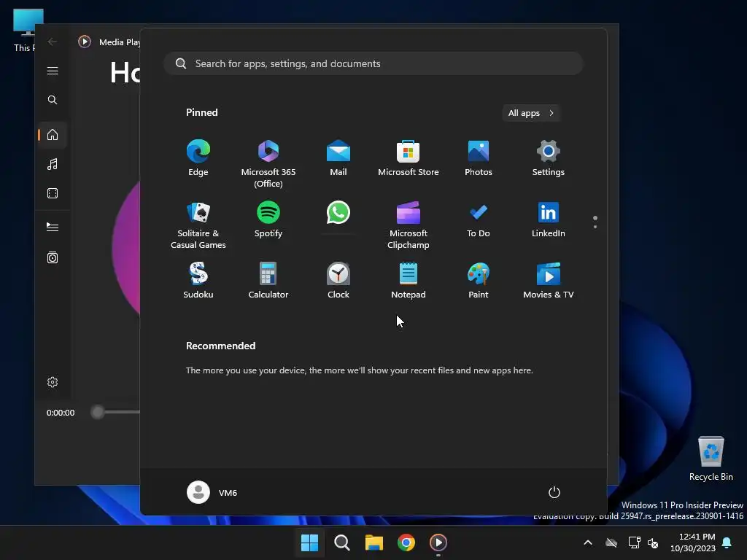Open the To Do app
747x560 pixels.
pyautogui.click(x=479, y=219)
